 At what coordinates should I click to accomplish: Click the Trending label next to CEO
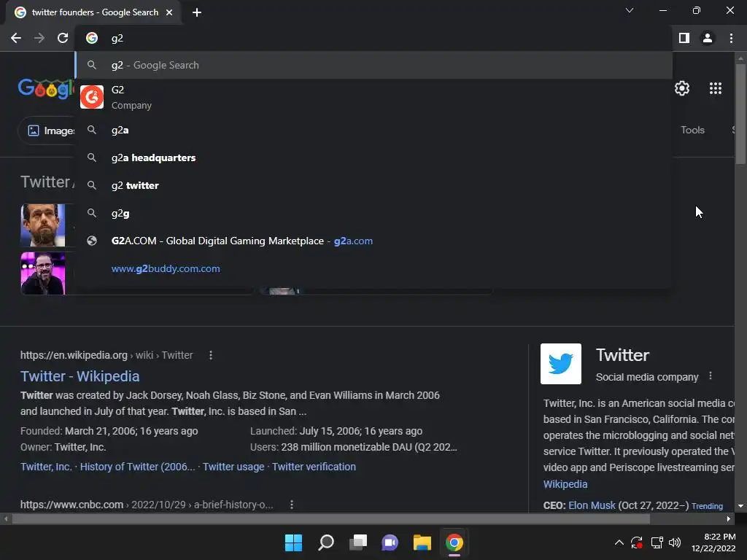tap(707, 506)
